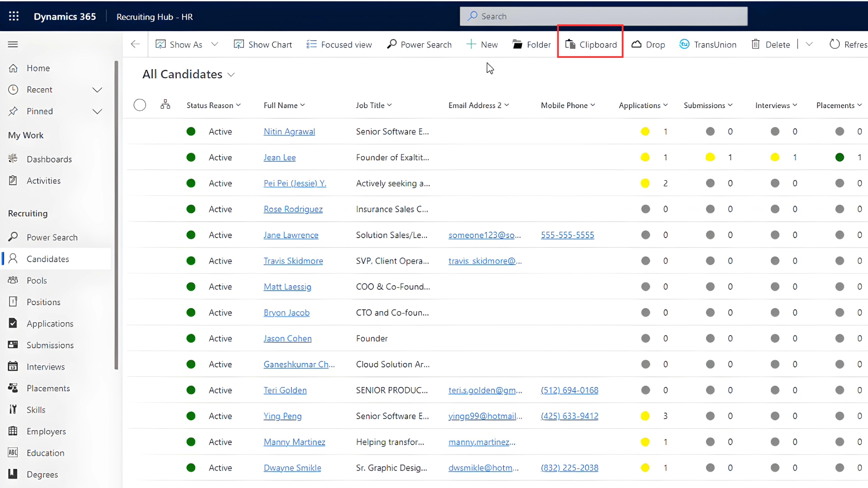Delete selected candidate records
Image resolution: width=868 pixels, height=488 pixels.
pos(771,44)
